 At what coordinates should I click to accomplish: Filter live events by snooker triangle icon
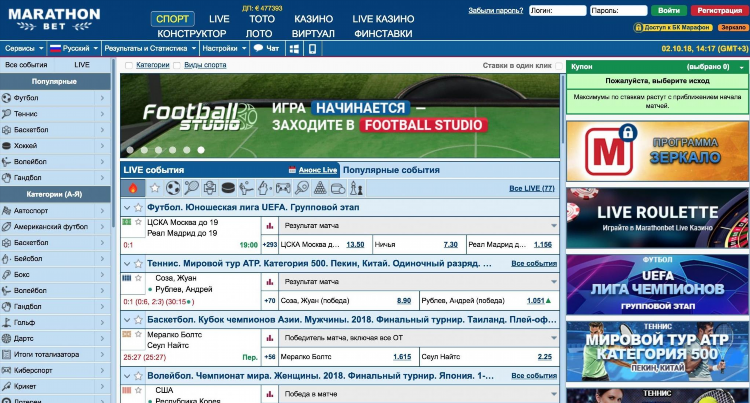click(320, 188)
